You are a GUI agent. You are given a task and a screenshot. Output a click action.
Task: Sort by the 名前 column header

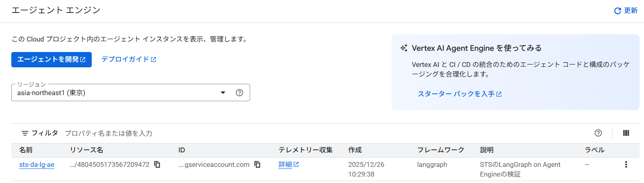pyautogui.click(x=26, y=150)
